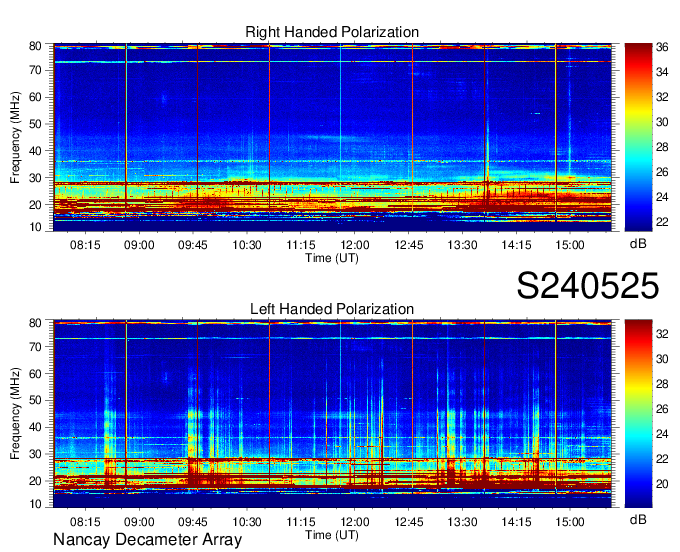
Task: Click the 10 MHz tick of Left Handed plot
Action: click(35, 504)
